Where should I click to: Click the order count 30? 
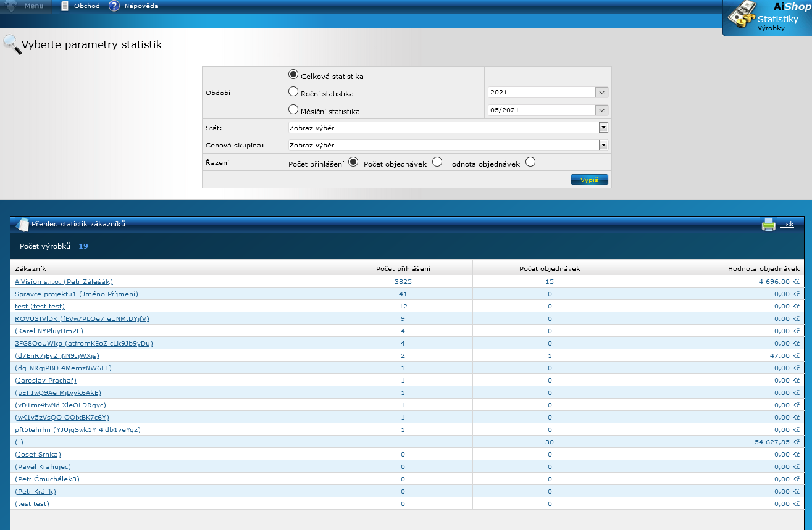pyautogui.click(x=550, y=442)
